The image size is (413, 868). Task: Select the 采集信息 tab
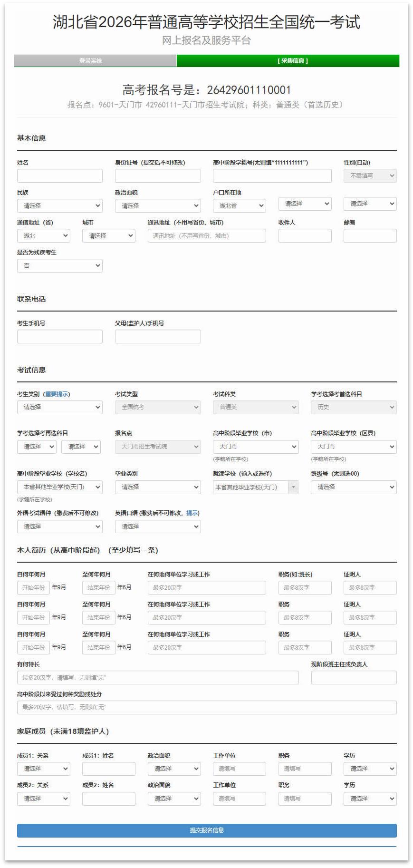(x=288, y=61)
